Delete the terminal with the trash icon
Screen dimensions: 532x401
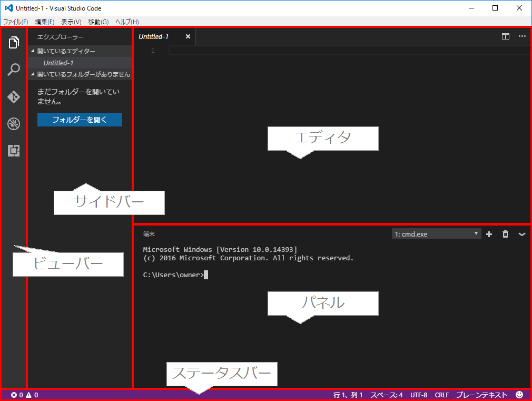click(505, 234)
